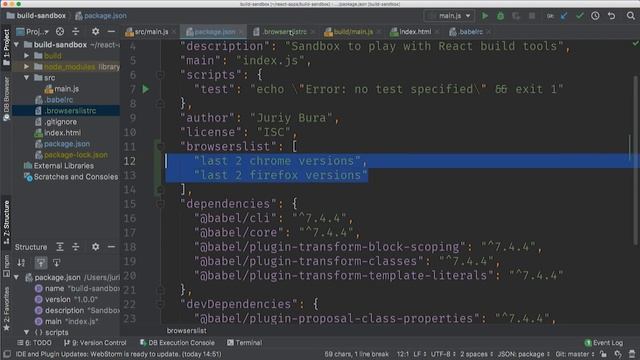Collapse all in the Project panel toolbar
The width and height of the screenshot is (640, 360).
pyautogui.click(x=76, y=31)
